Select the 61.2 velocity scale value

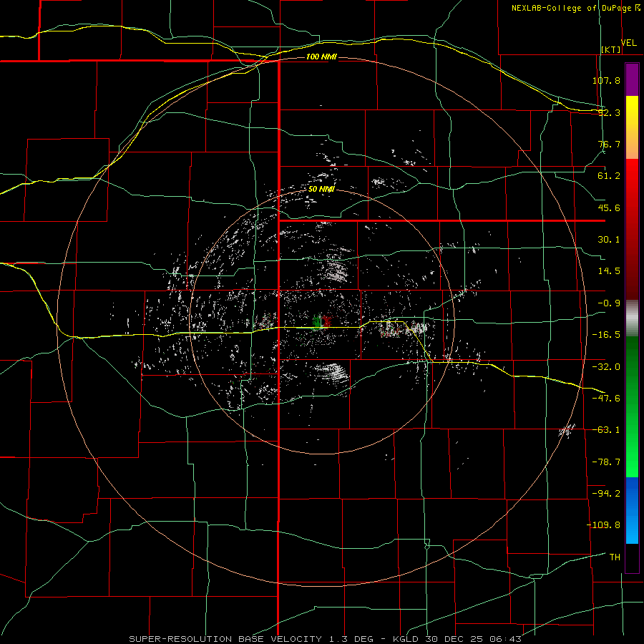pos(609,176)
